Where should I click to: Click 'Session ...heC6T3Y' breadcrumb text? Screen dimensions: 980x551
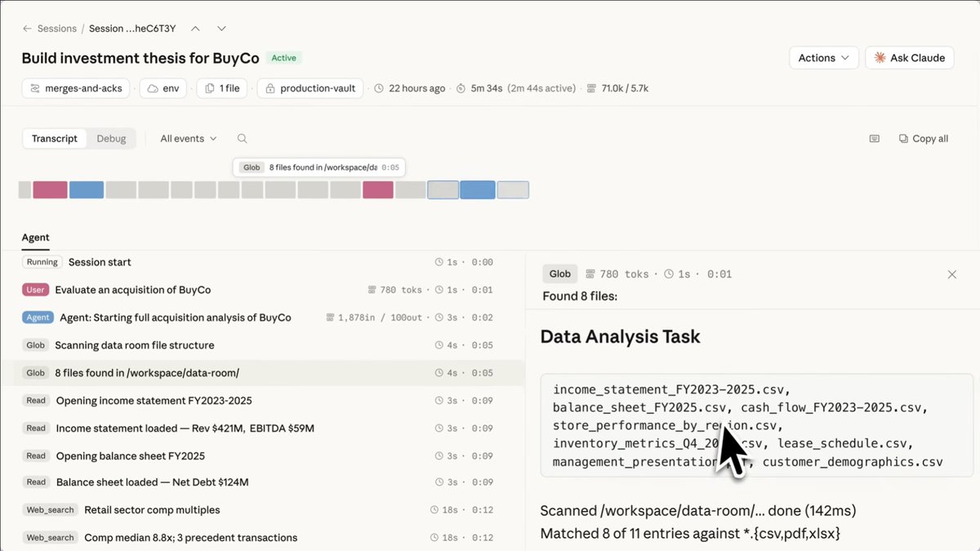click(x=132, y=29)
